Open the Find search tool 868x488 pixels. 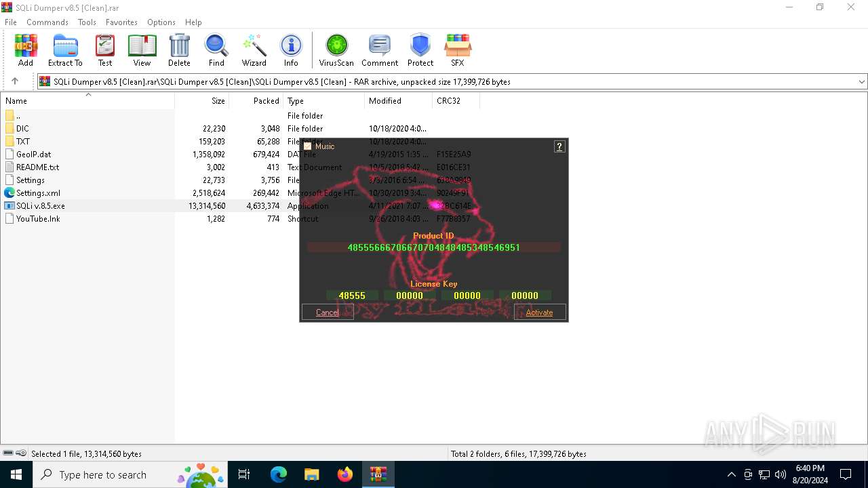click(216, 51)
